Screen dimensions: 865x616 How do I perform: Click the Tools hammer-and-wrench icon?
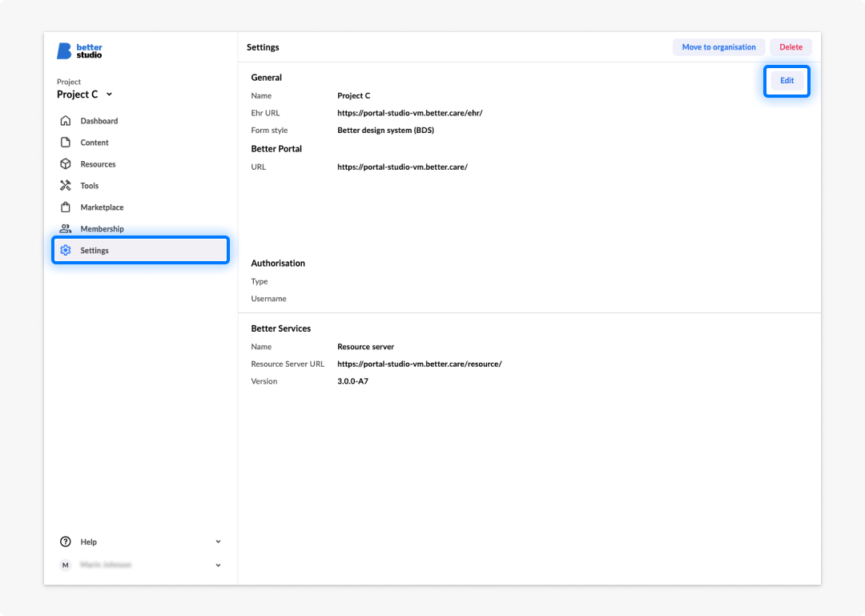click(66, 186)
